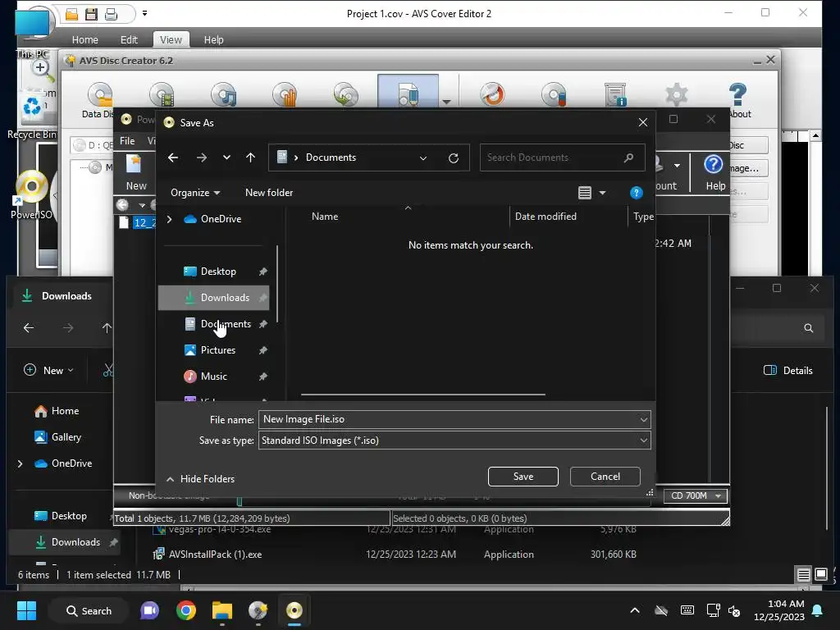
Task: Open view options dropdown arrow
Action: coord(603,193)
